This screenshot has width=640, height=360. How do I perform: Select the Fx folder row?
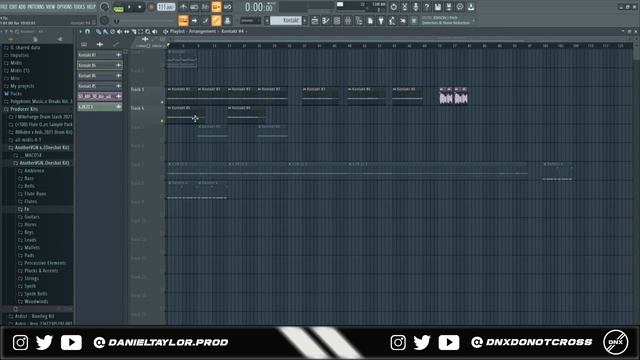38,209
